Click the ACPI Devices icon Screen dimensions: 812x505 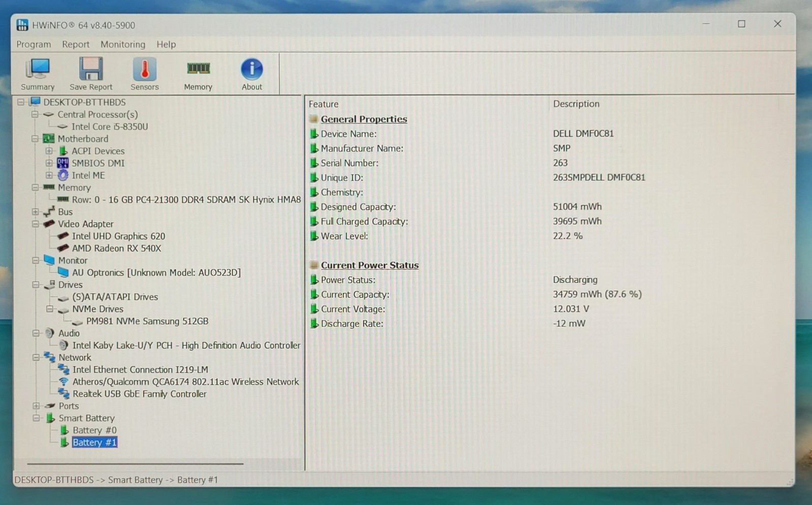(x=63, y=151)
